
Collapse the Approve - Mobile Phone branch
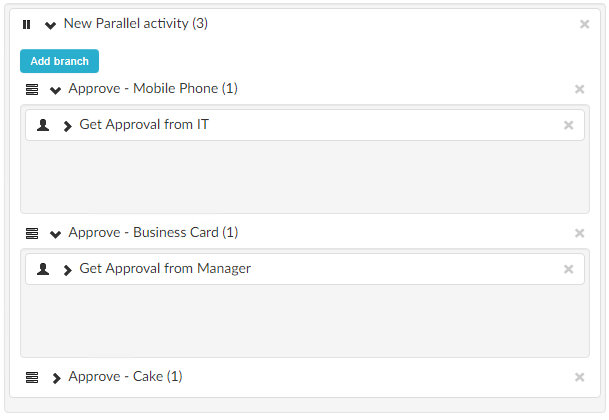[55, 90]
